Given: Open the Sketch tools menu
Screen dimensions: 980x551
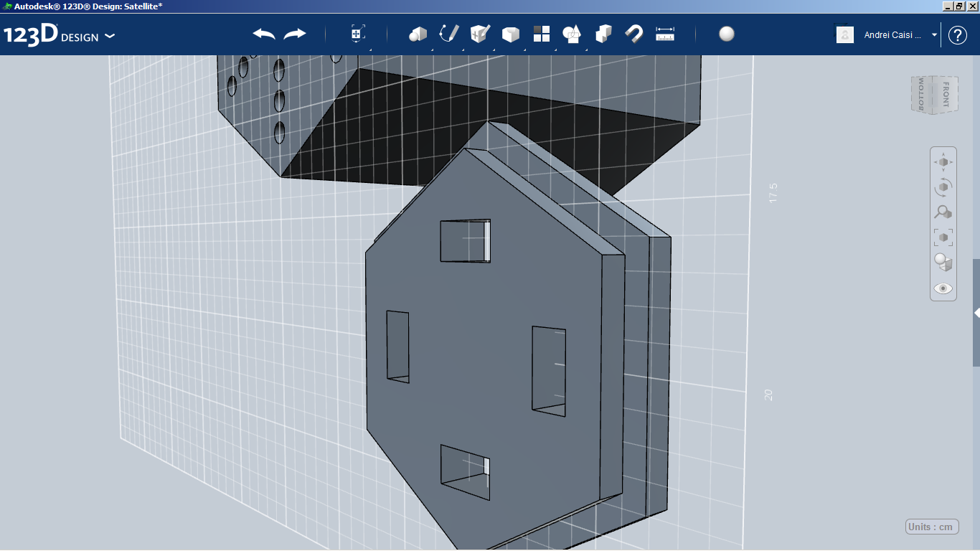Looking at the screenshot, I should pos(448,34).
